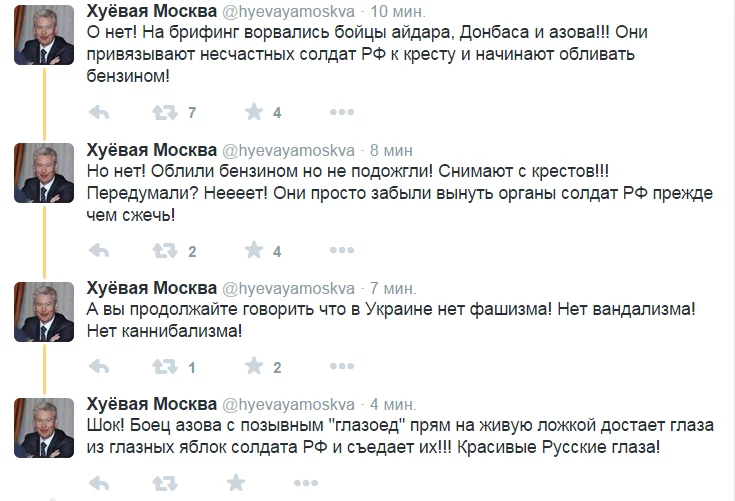Favorite the tweet posted 7 minutes ago
The width and height of the screenshot is (735, 501).
click(254, 367)
